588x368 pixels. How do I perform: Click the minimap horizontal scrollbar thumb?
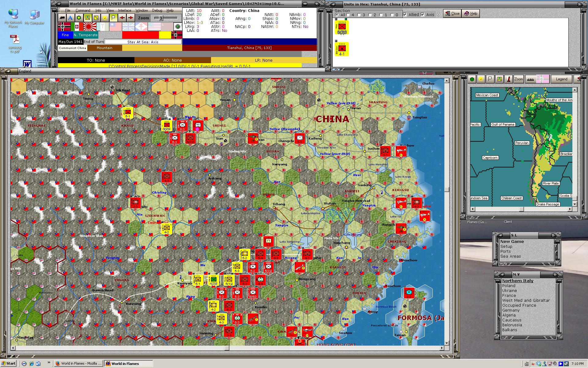coord(522,209)
